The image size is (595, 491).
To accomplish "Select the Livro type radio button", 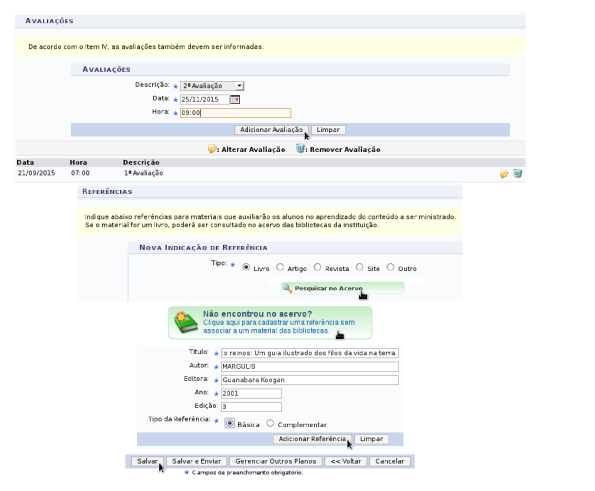I will tap(246, 267).
